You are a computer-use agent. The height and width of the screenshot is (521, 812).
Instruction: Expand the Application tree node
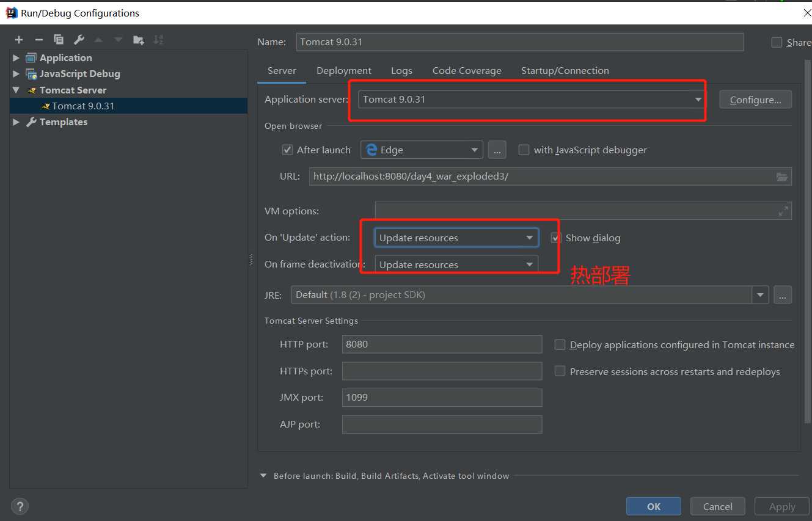coord(16,58)
